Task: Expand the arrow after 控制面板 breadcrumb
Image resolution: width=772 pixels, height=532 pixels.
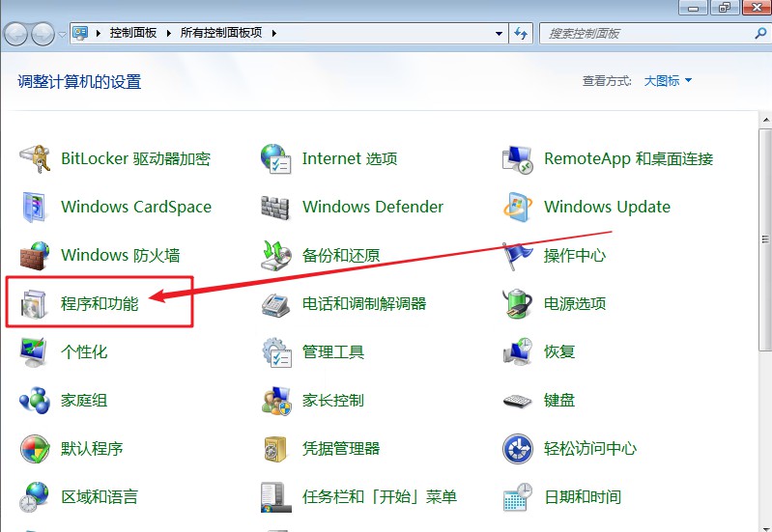Action: coord(170,33)
